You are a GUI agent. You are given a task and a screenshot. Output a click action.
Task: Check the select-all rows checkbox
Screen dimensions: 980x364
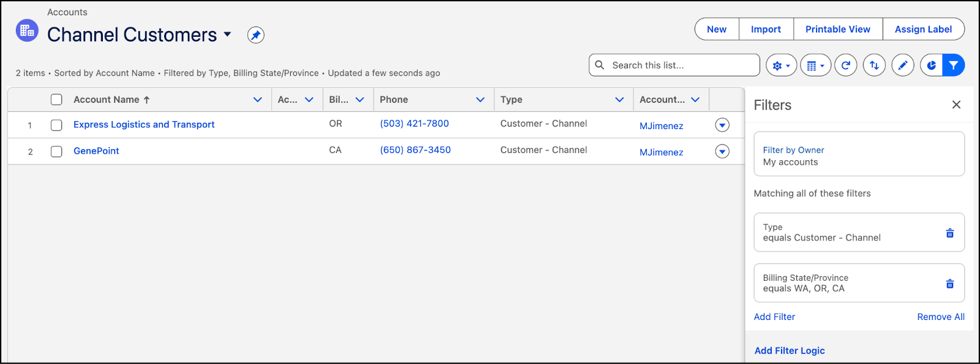(x=56, y=100)
